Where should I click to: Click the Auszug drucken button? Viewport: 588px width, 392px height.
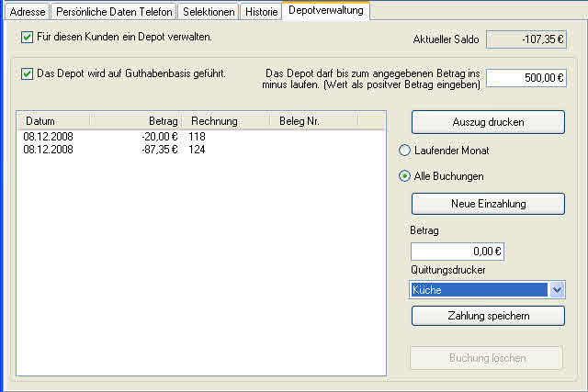point(487,122)
